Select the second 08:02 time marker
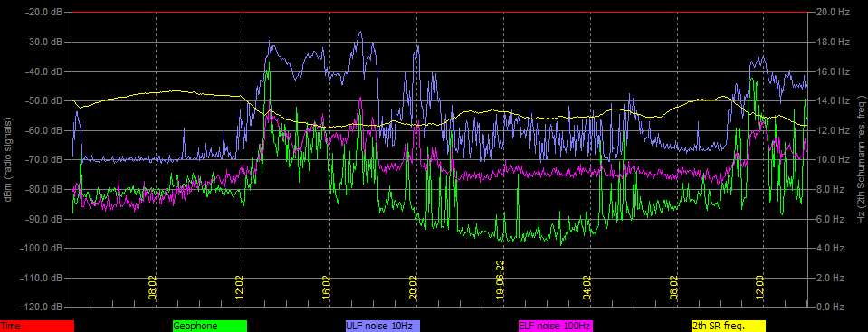868x332 pixels. 673,288
